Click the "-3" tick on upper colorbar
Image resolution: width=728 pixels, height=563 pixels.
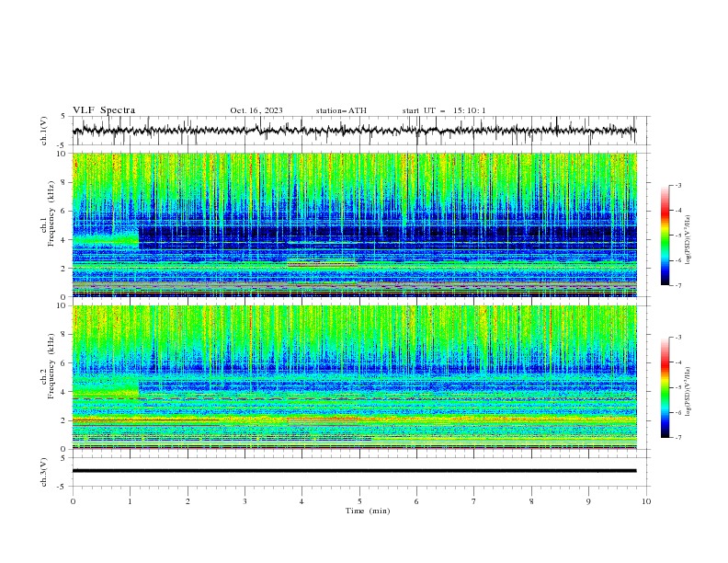[678, 185]
